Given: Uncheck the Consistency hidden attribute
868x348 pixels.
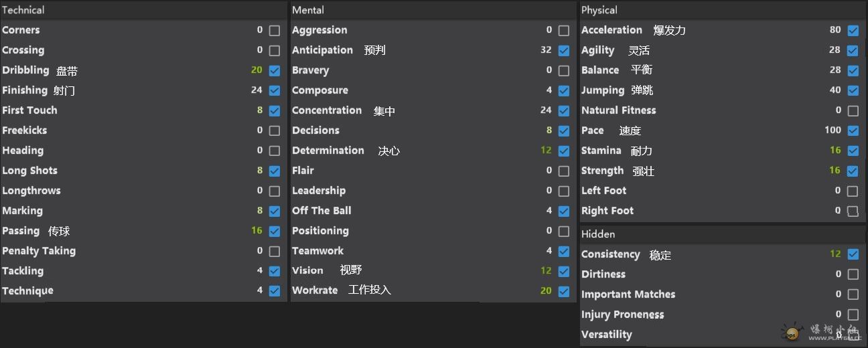Looking at the screenshot, I should tap(853, 254).
